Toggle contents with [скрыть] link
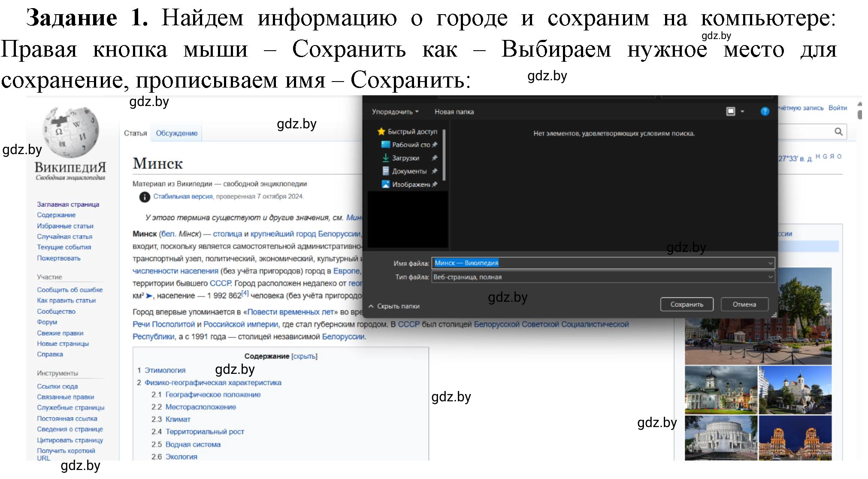Screen dimensions: 868x479 point(304,356)
